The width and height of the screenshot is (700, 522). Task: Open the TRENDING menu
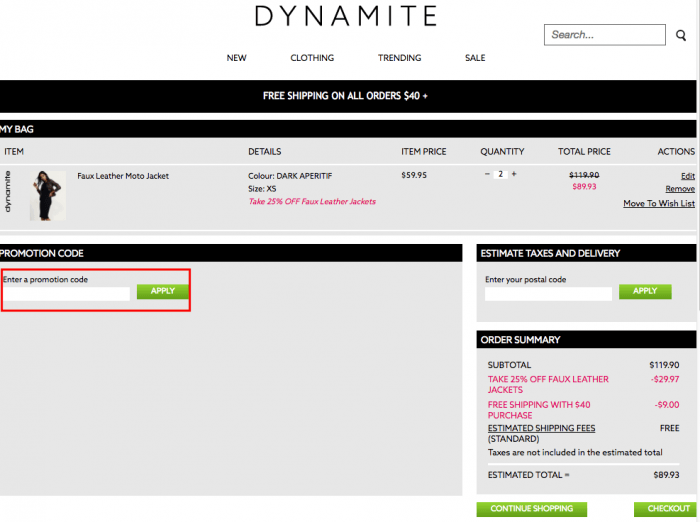400,58
